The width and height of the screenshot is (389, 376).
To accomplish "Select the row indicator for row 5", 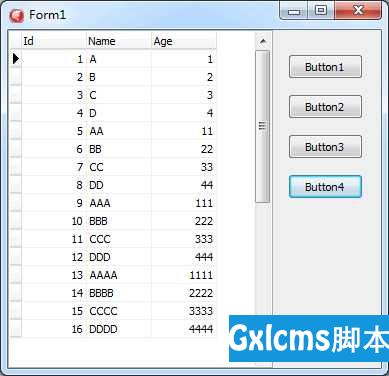I will [x=16, y=131].
